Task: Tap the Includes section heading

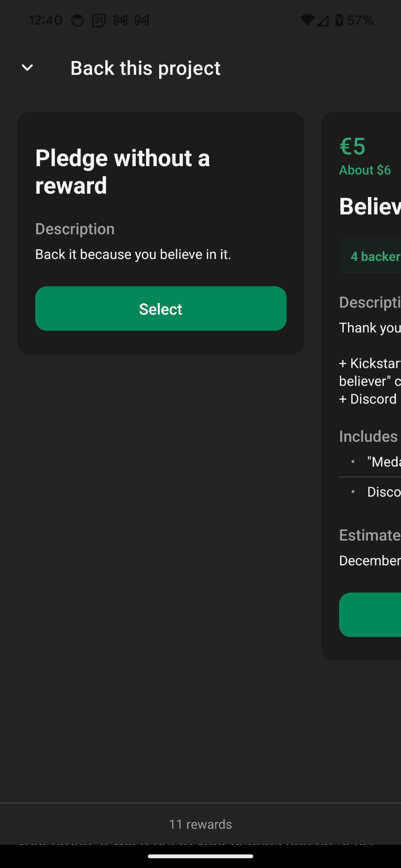Action: click(x=368, y=437)
